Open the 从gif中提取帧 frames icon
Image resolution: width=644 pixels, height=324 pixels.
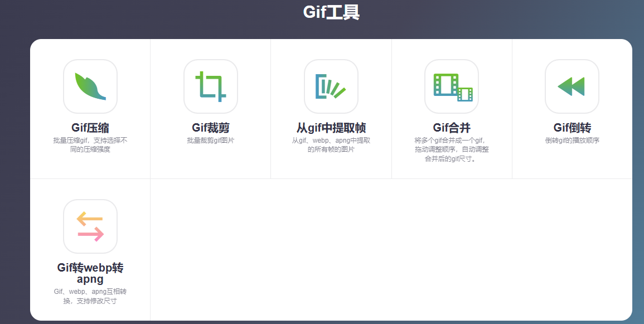pyautogui.click(x=331, y=86)
